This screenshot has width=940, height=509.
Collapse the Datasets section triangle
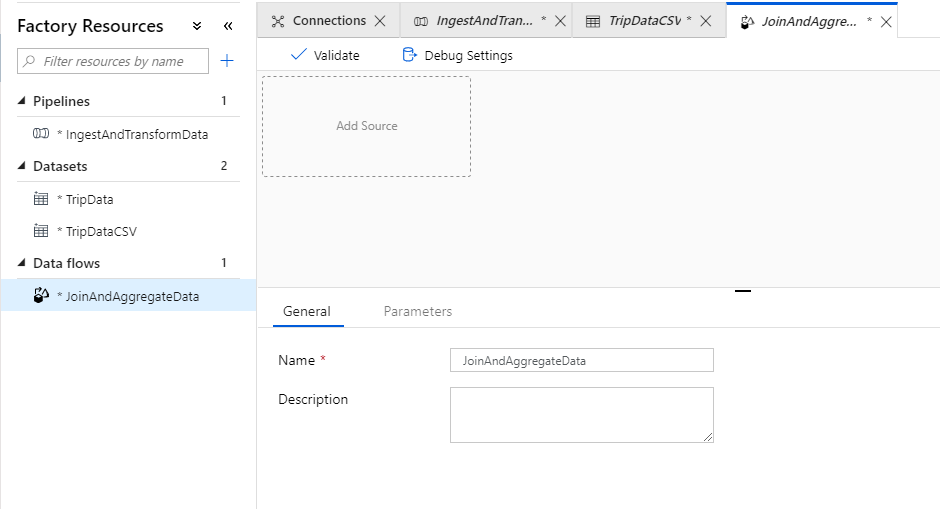click(x=22, y=165)
